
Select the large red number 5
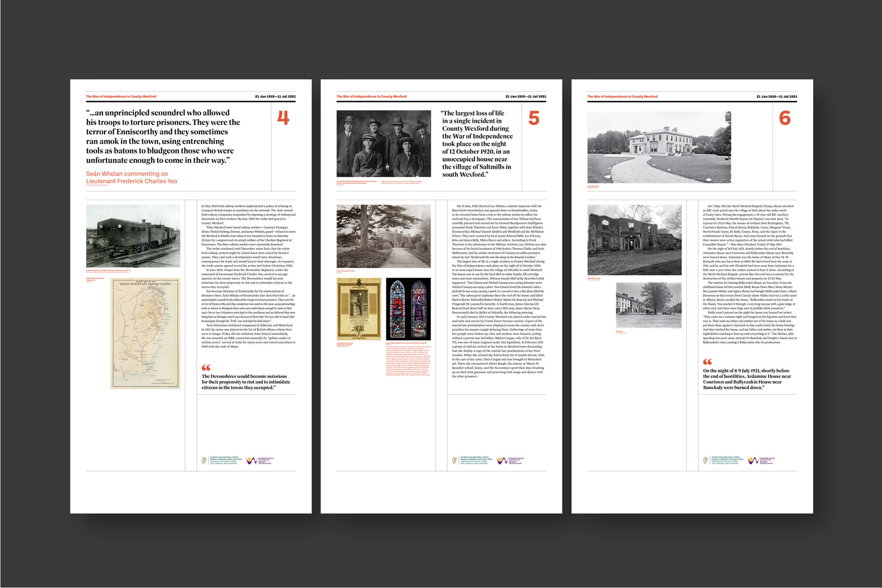(534, 118)
